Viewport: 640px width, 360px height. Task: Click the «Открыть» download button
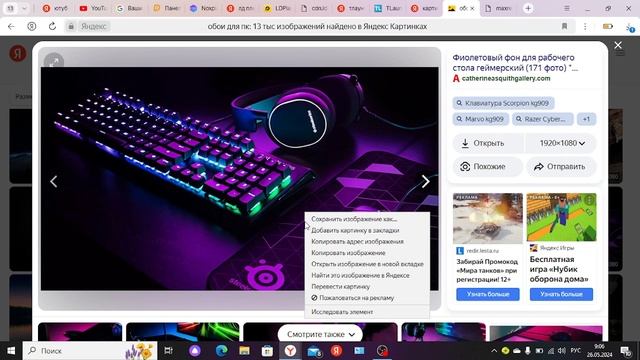click(489, 143)
